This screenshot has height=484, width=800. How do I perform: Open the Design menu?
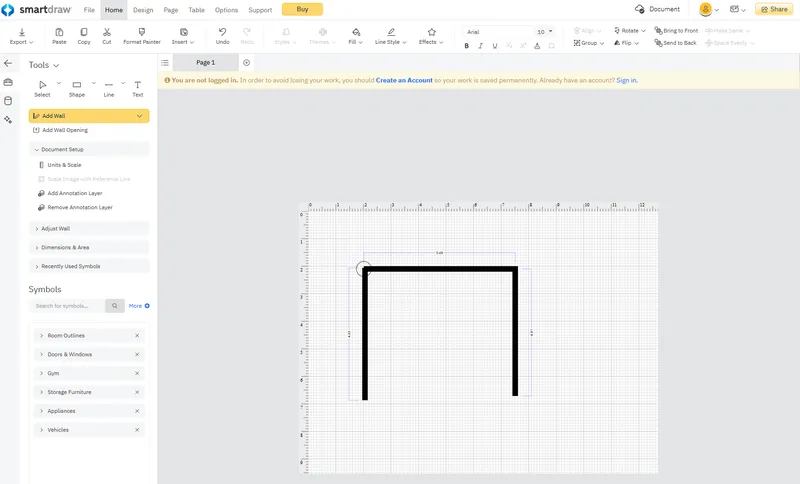[143, 10]
